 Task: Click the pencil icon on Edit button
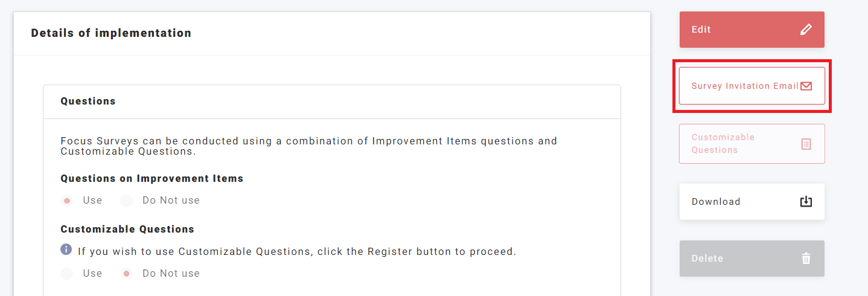(x=806, y=30)
